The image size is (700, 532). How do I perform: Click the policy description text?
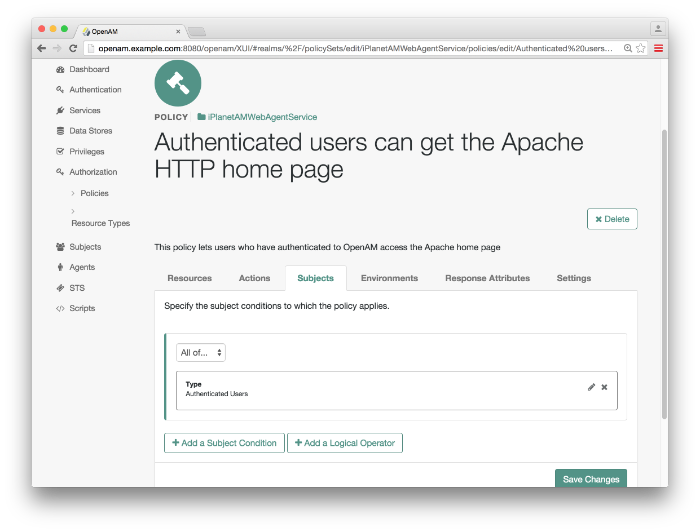[x=327, y=247]
